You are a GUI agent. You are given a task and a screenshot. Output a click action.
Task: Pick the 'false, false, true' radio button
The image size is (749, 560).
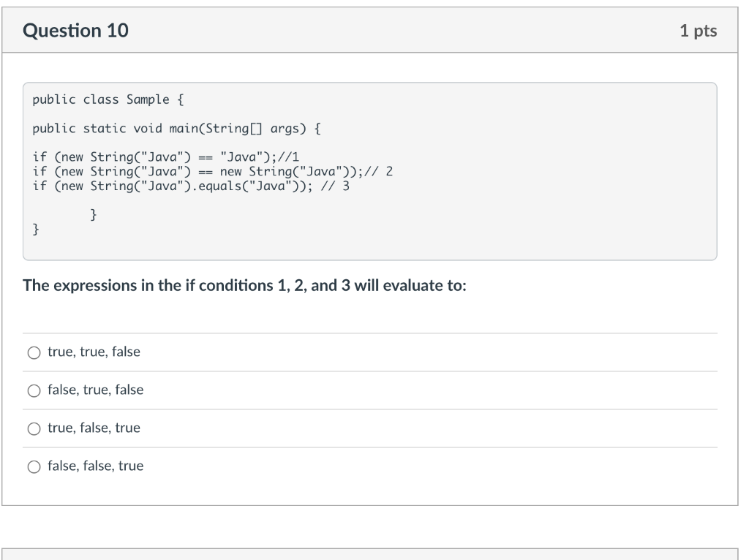click(34, 466)
